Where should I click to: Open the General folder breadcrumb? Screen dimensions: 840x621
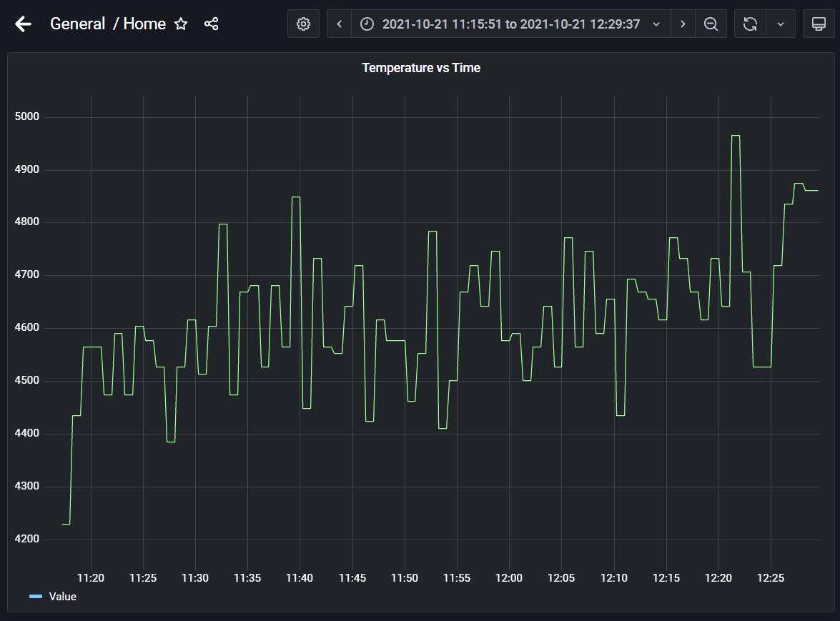tap(77, 24)
